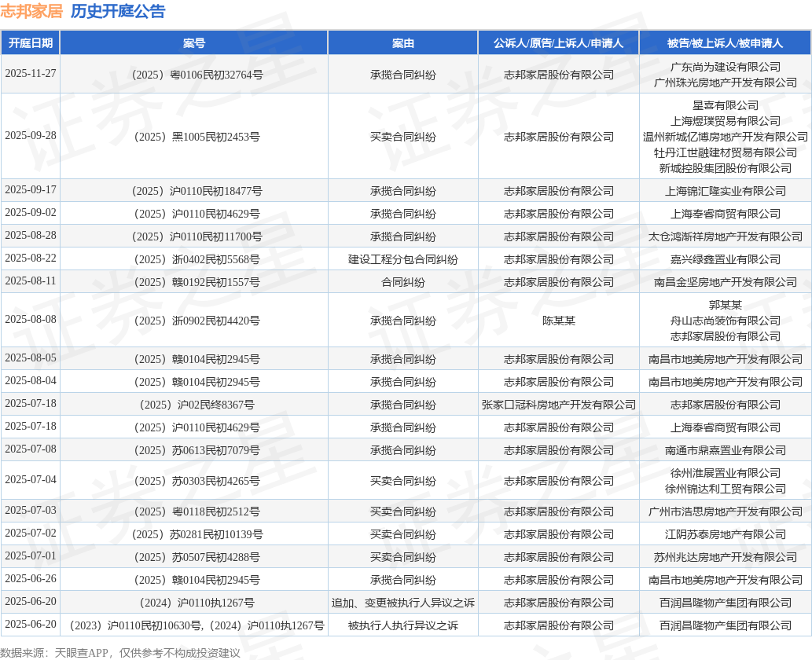Image resolution: width=812 pixels, height=660 pixels.
Task: Click the 数据来源 footer note
Action: click(x=120, y=653)
